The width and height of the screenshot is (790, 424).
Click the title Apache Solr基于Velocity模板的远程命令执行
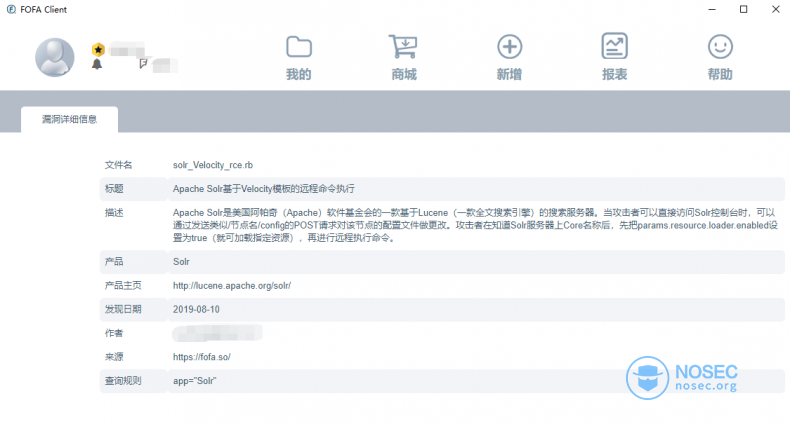pos(264,189)
